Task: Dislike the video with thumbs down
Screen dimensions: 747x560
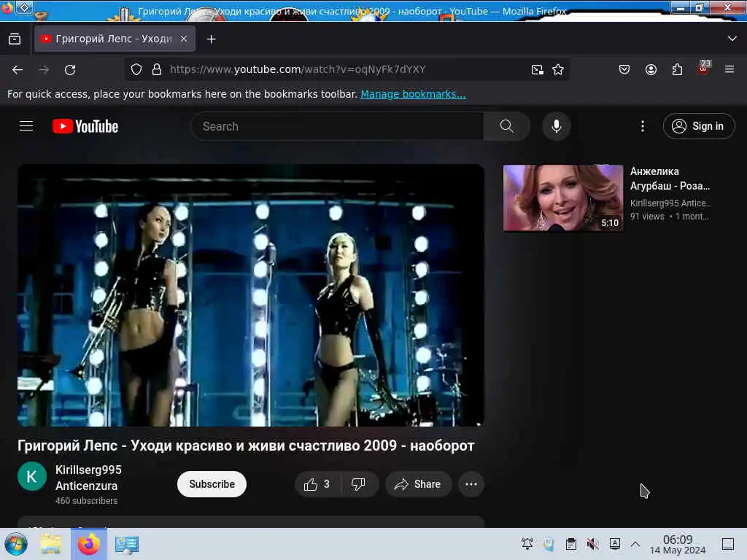Action: point(359,484)
